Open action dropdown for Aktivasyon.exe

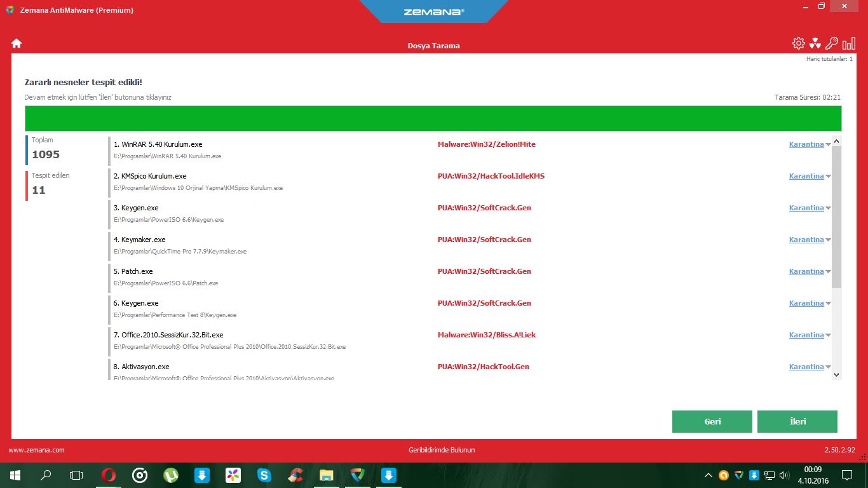(828, 367)
